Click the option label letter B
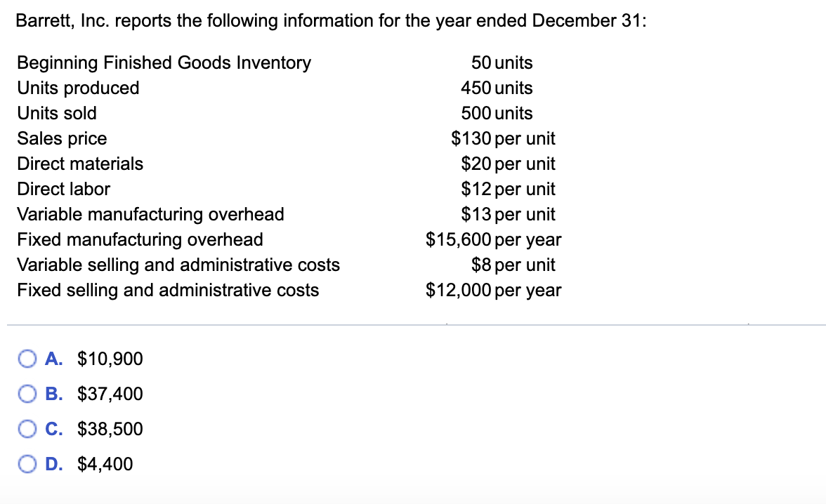The height and width of the screenshot is (504, 826). [53, 394]
